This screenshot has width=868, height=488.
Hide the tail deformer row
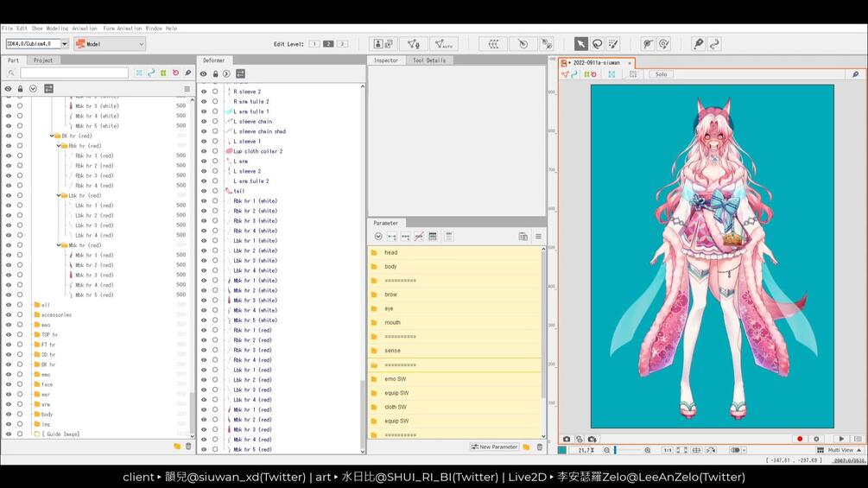204,191
